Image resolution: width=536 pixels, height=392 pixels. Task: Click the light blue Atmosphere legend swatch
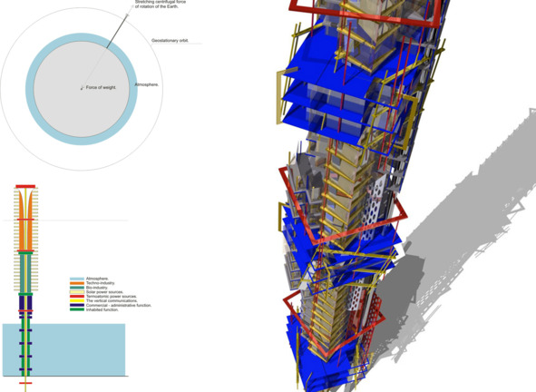[x=77, y=279]
